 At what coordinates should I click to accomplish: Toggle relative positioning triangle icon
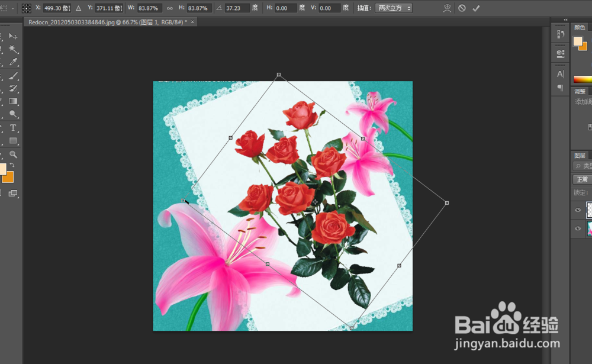79,8
